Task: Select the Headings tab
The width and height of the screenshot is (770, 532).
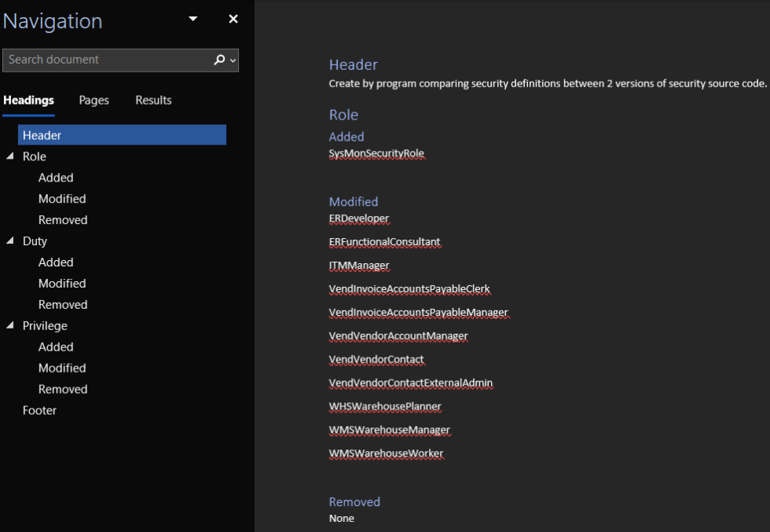Action: click(x=28, y=100)
